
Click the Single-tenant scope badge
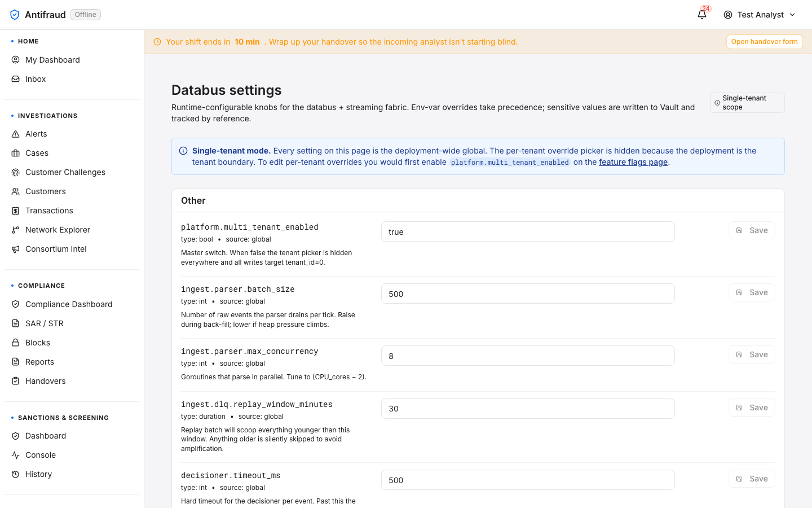click(x=747, y=103)
